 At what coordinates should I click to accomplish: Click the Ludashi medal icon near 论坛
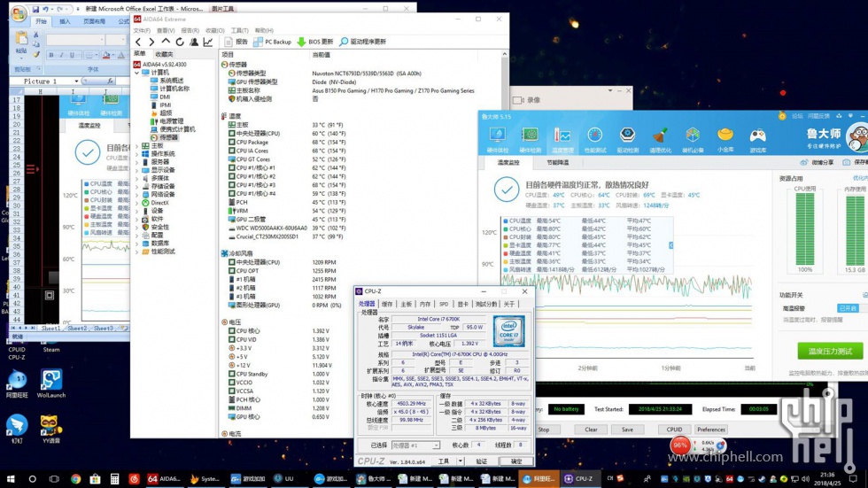(x=781, y=116)
